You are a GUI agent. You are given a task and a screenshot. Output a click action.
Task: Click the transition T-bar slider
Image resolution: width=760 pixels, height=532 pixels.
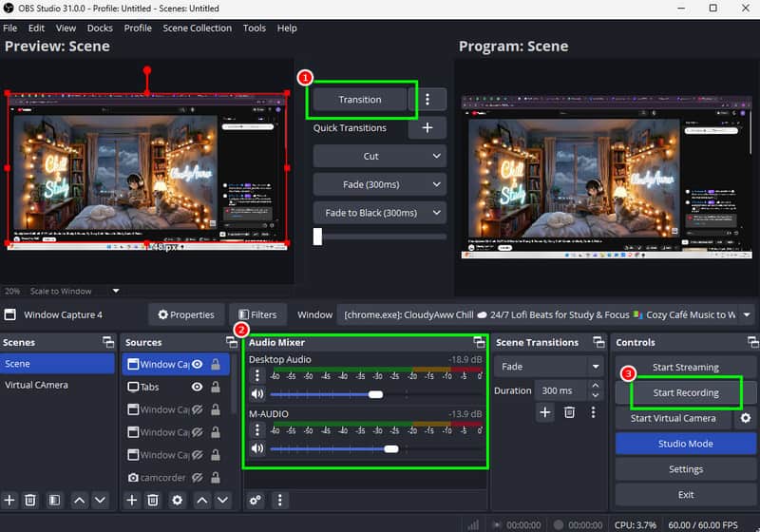point(380,237)
